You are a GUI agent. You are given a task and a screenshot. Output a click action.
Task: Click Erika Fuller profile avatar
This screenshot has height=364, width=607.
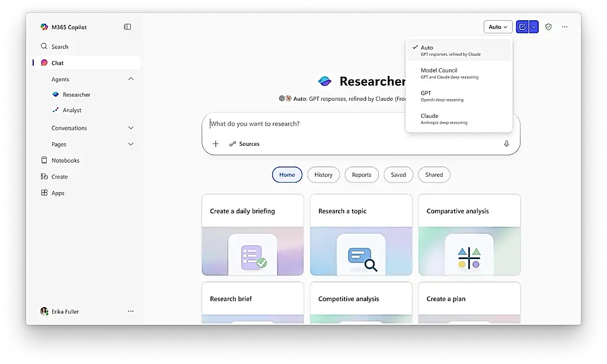(x=44, y=311)
